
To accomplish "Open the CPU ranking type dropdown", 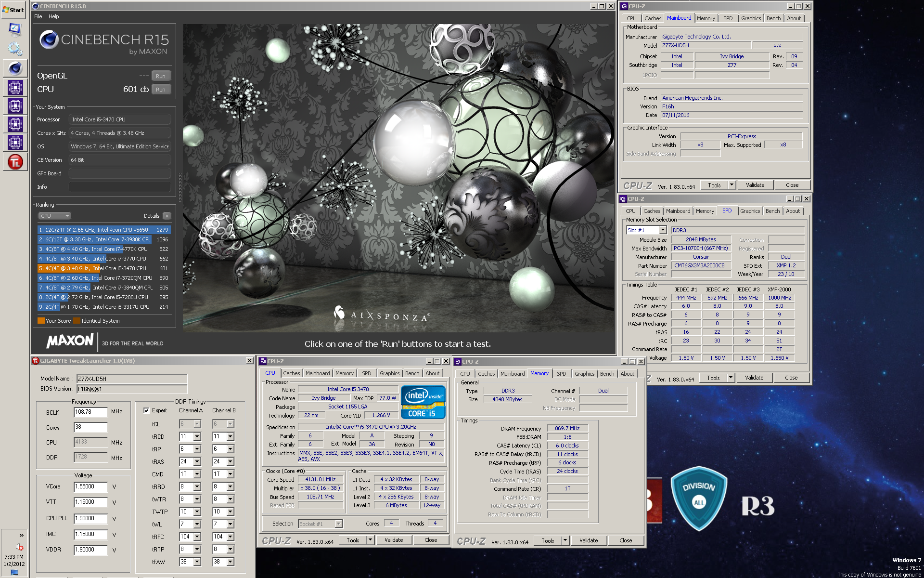I will tap(55, 216).
